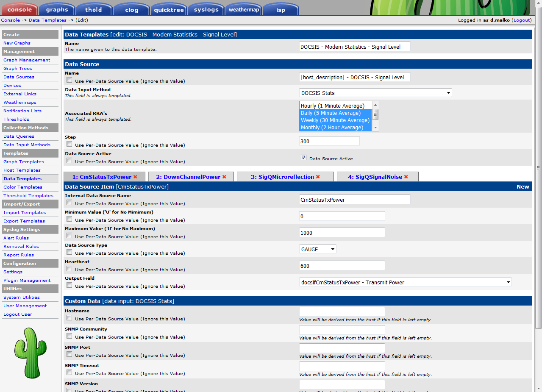
Task: Toggle per-data source value for Data Source Type
Action: coord(69,253)
